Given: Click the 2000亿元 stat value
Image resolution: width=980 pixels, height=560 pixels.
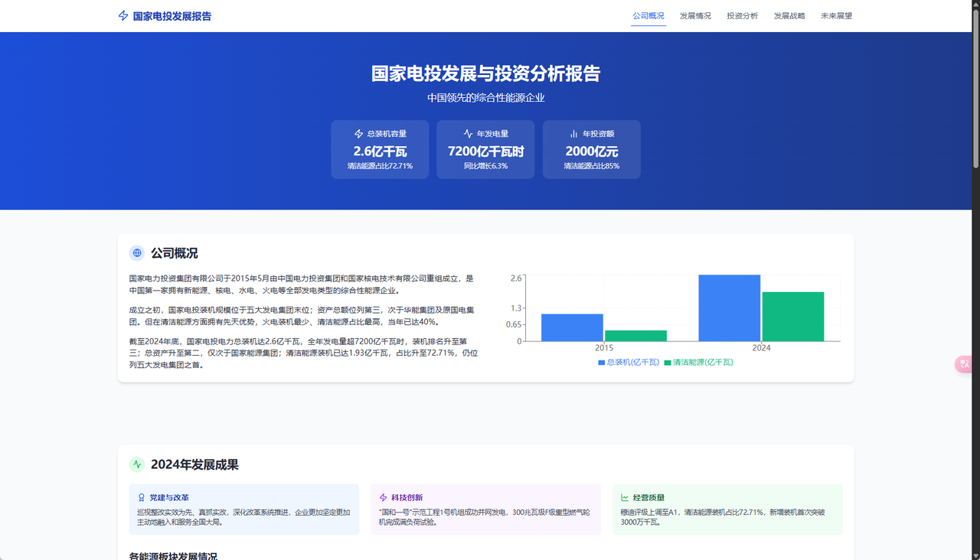Looking at the screenshot, I should [x=592, y=151].
